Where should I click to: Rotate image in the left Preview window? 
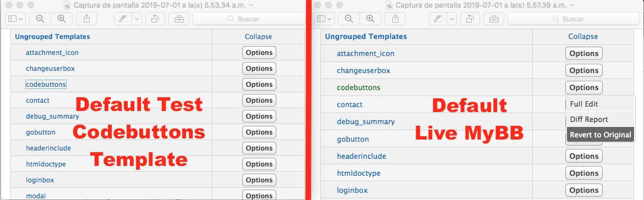tap(156, 19)
